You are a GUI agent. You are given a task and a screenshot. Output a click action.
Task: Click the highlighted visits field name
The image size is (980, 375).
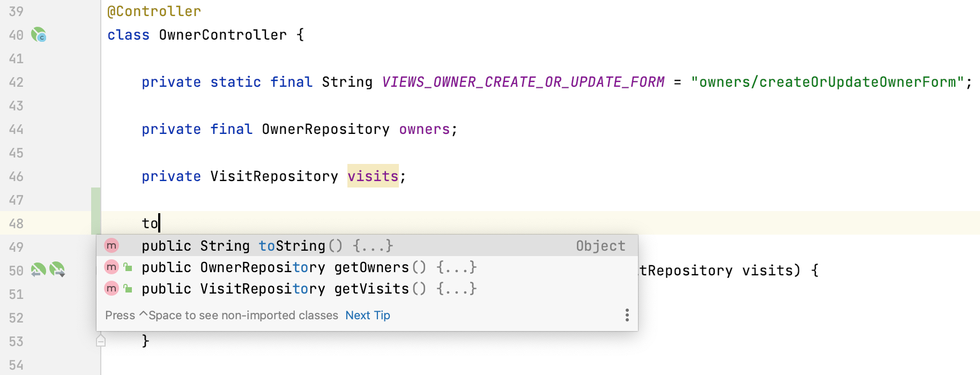point(373,176)
